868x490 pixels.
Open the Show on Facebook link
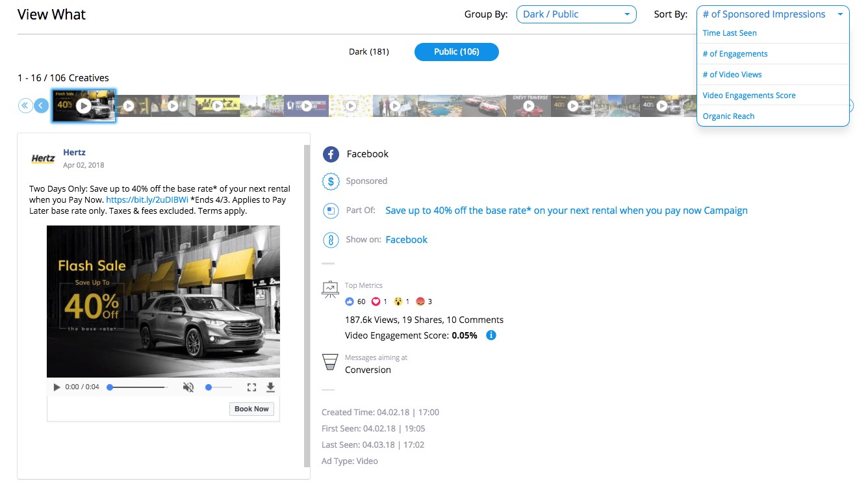click(406, 240)
